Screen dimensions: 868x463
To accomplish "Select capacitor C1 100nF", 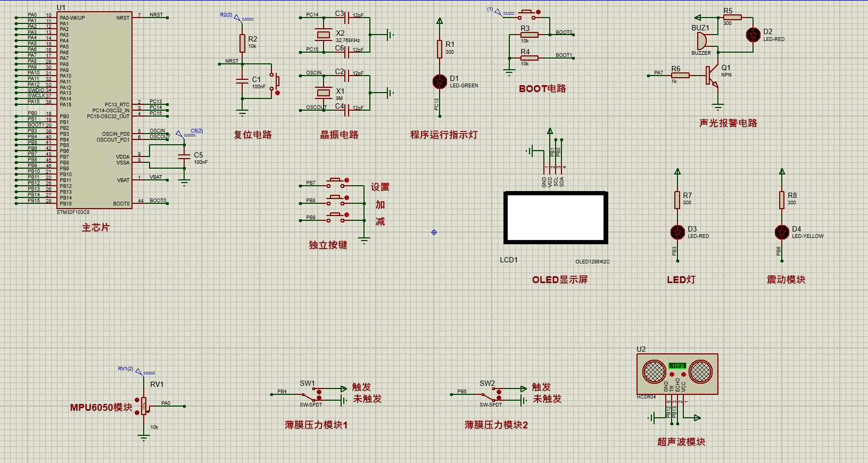I will (242, 80).
